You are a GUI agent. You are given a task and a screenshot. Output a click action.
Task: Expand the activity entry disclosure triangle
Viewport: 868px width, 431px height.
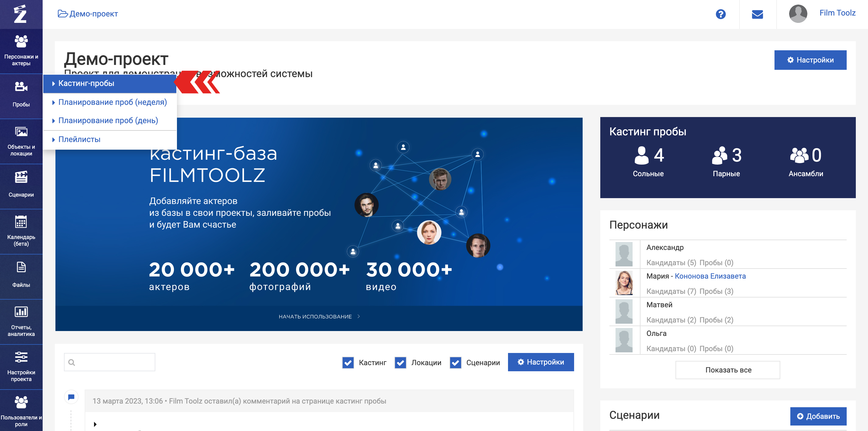95,424
